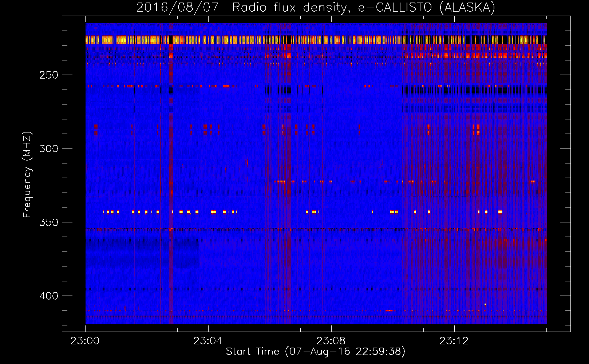Click the plot title 'Radio flux density, e-CALLISTO (ALASKA)'

pyautogui.click(x=363, y=8)
